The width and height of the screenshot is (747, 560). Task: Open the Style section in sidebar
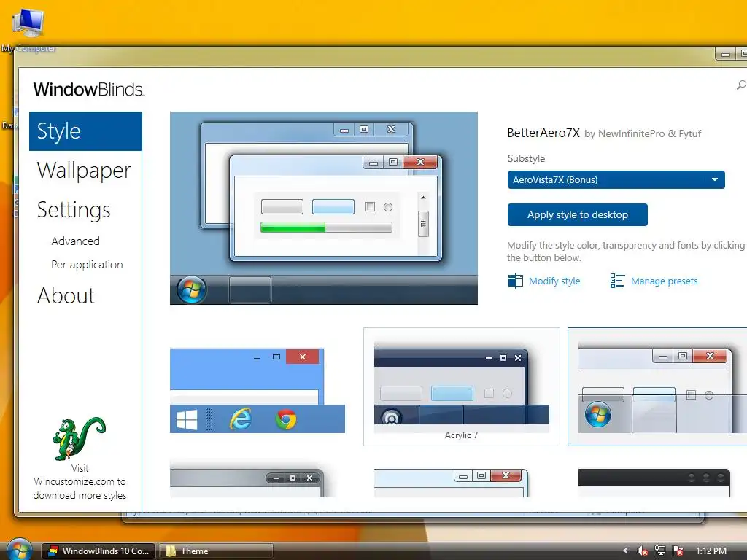point(85,131)
